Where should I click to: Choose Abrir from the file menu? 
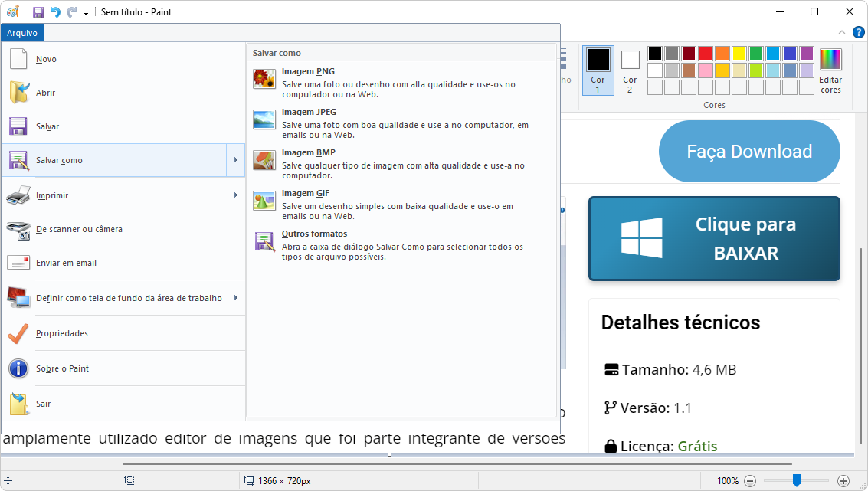pyautogui.click(x=123, y=93)
